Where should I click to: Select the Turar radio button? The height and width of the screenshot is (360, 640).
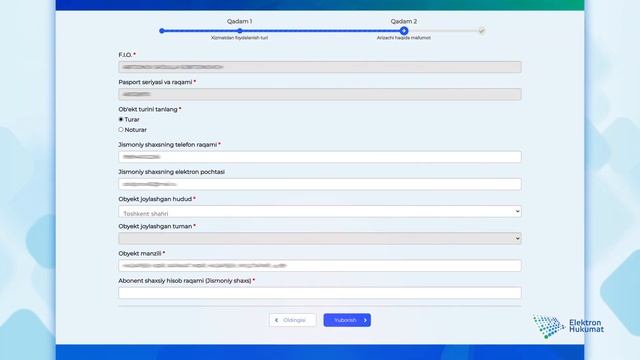(121, 119)
